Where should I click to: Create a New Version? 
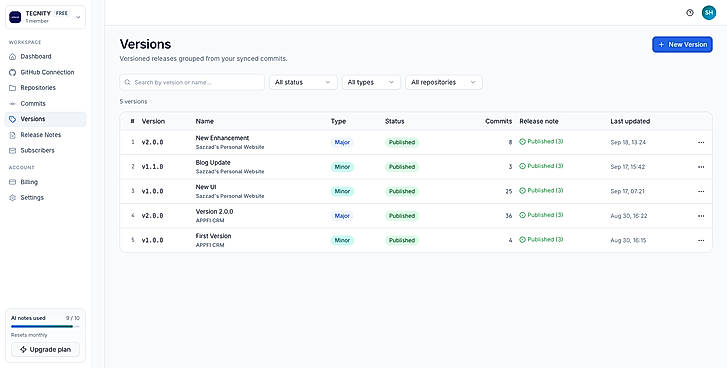click(x=682, y=44)
